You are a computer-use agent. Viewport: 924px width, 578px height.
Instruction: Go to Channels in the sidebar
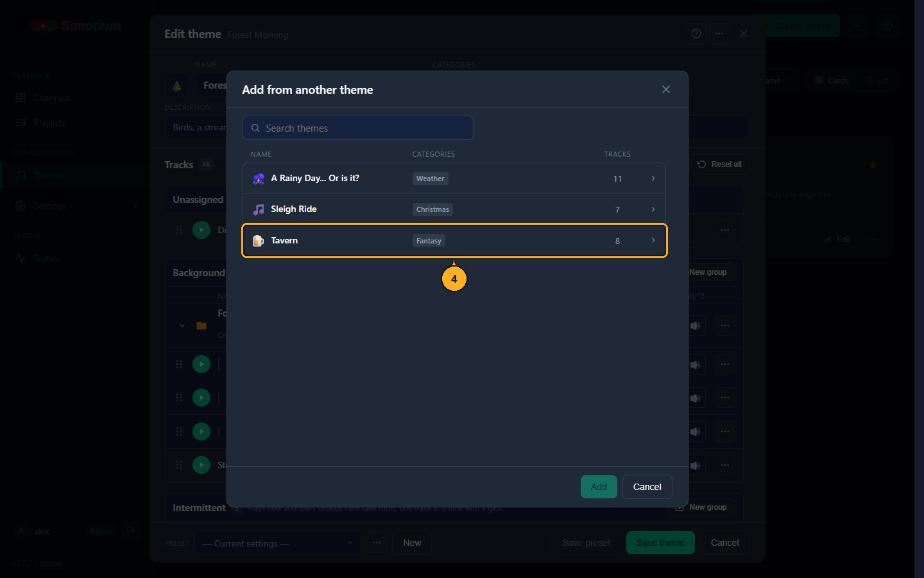click(x=77, y=98)
